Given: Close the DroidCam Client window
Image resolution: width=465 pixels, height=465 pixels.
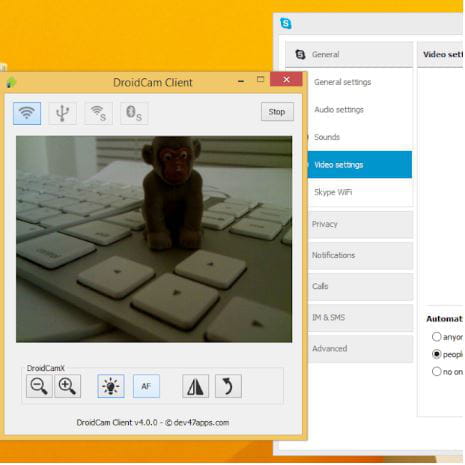Looking at the screenshot, I should click(286, 79).
